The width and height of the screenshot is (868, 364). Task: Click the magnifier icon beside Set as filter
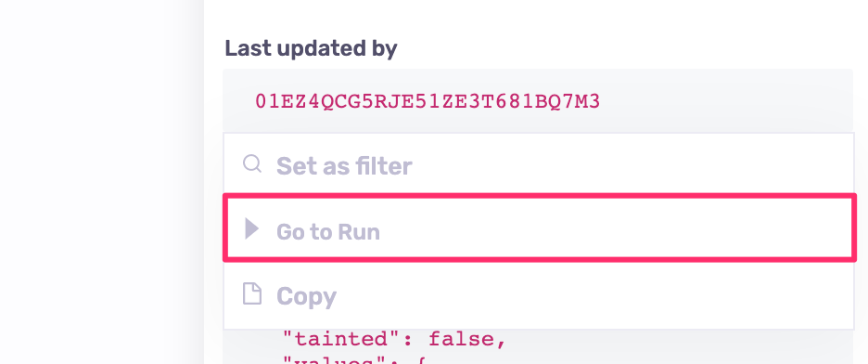click(x=252, y=164)
